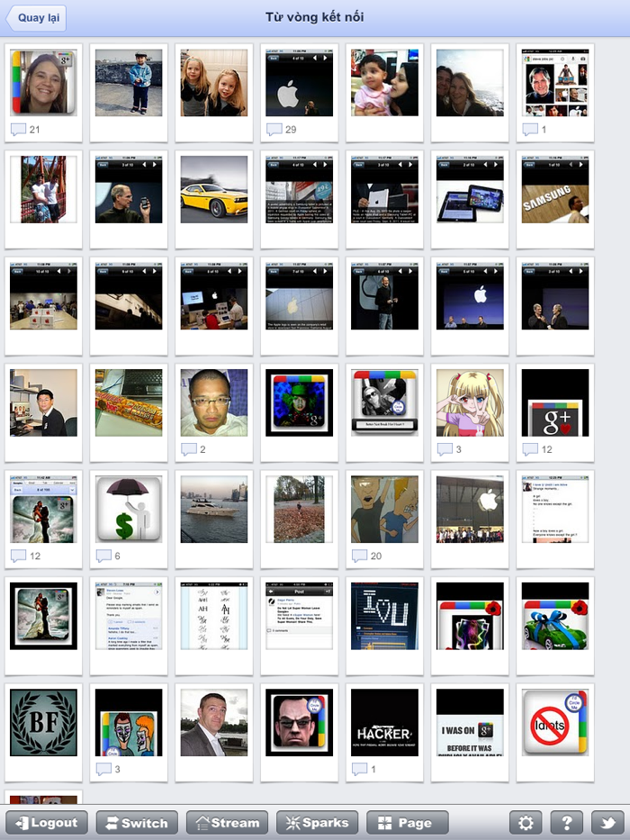Image resolution: width=630 pixels, height=840 pixels.
Task: Open the 'I WAS ON g+' image
Action: [470, 722]
